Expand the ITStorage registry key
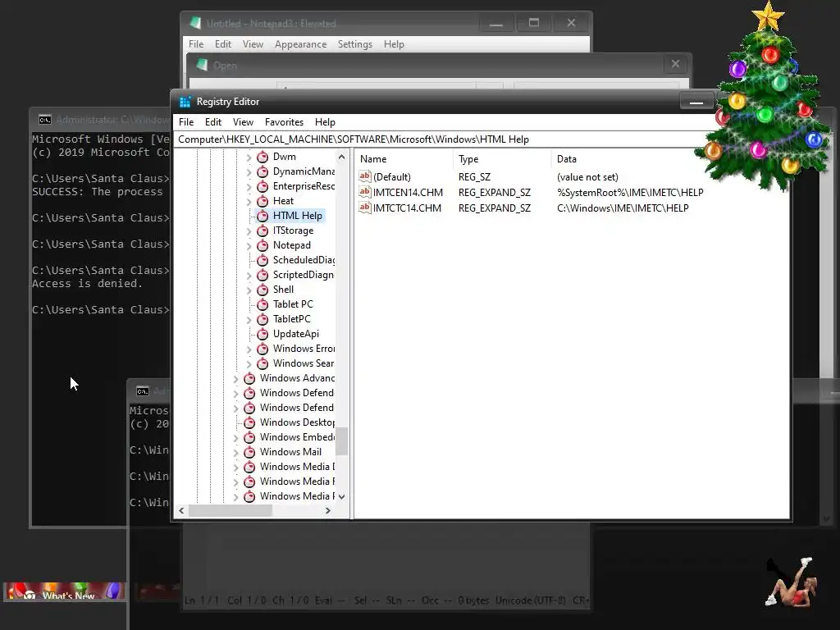This screenshot has width=840, height=630. [x=249, y=231]
